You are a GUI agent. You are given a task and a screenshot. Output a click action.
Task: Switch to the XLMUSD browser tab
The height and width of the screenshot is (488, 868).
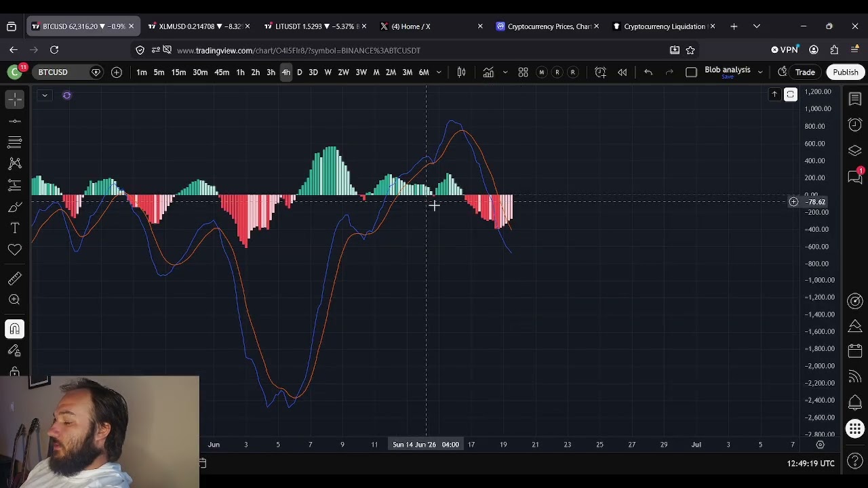[x=199, y=26]
